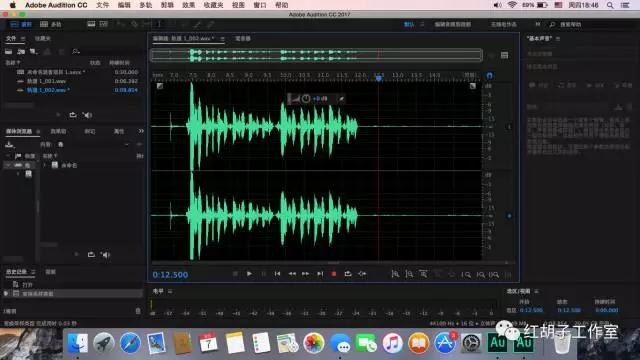Switch to the Waveform editor view
The height and width of the screenshot is (360, 640).
[21, 24]
